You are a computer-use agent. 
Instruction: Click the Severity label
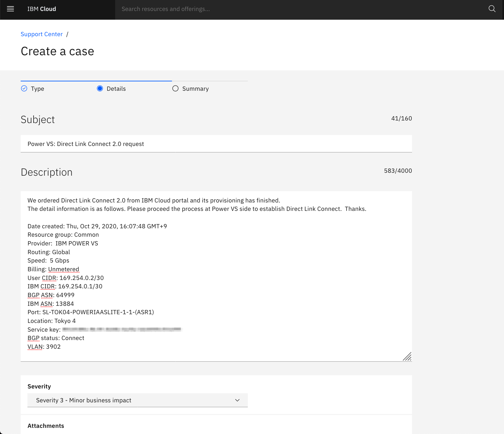coord(39,387)
